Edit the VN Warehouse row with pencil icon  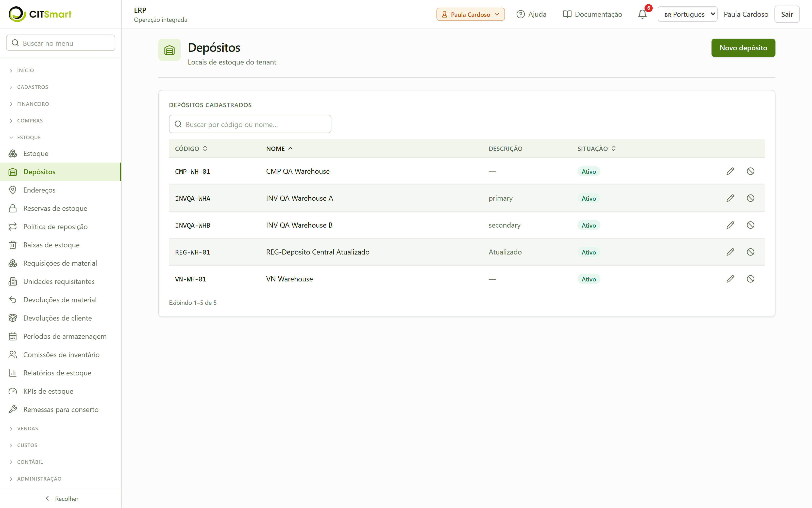(730, 279)
